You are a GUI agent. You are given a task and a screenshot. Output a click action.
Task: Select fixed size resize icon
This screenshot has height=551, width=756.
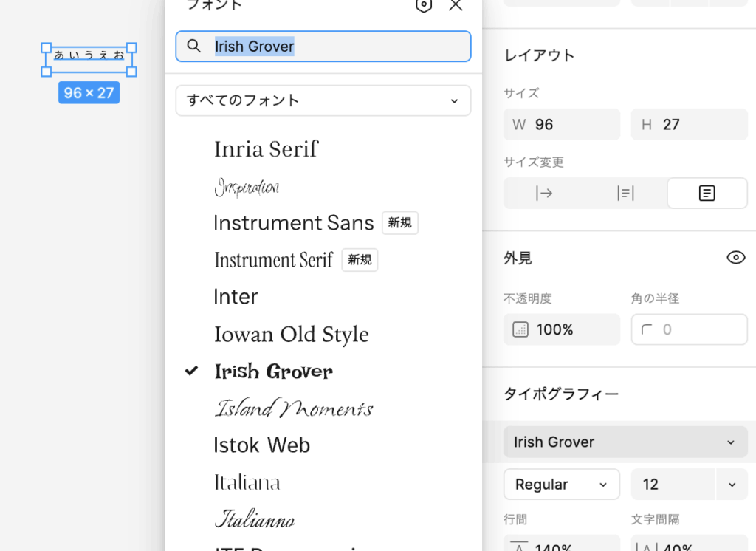pos(707,194)
